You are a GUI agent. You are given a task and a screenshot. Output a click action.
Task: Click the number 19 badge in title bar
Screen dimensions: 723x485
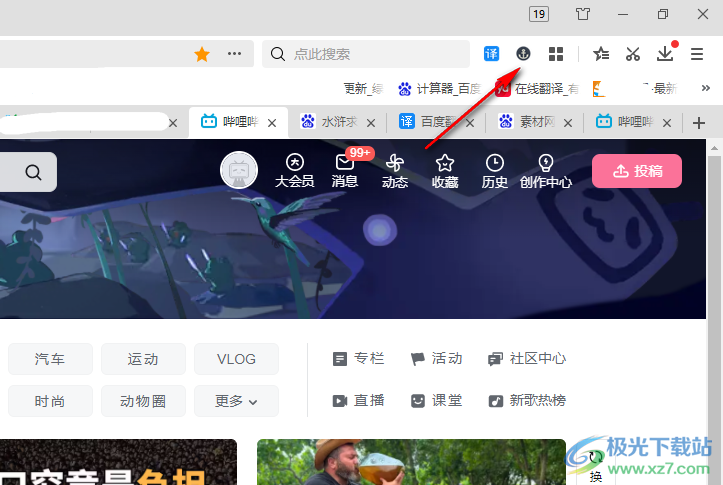(539, 14)
